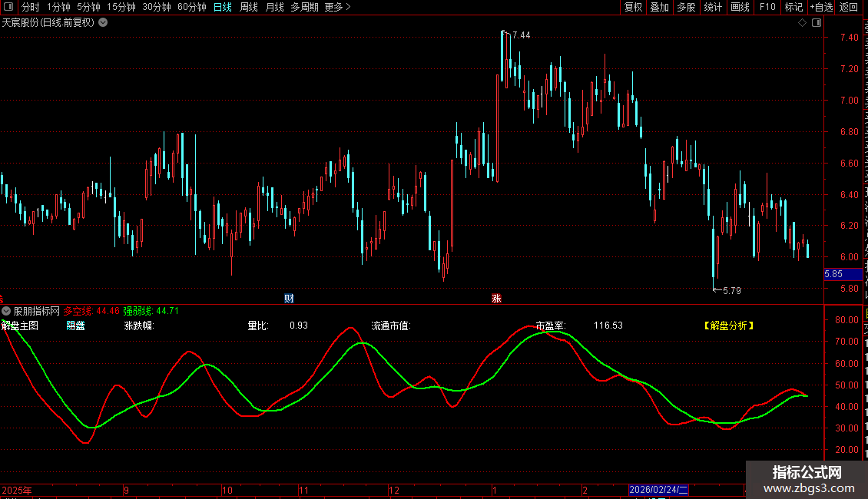Viewport: 868px width, 499px height.
Task: Click the 涨跌幅 label
Action: click(x=139, y=326)
